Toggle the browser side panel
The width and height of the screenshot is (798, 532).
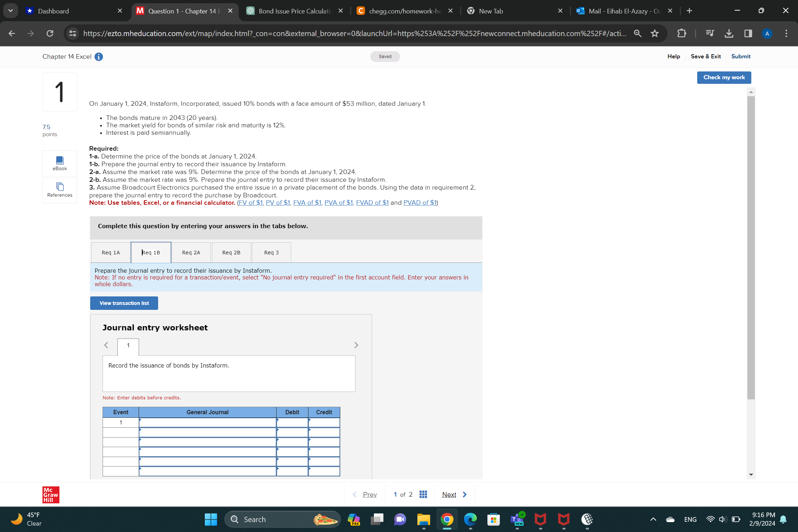tap(748, 33)
